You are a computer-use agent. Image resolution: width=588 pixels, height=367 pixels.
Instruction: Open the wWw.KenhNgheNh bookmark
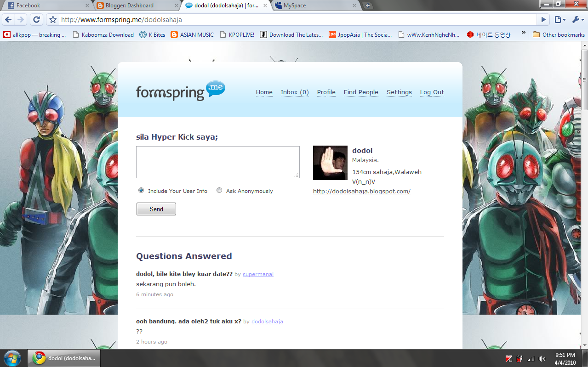[x=429, y=34]
